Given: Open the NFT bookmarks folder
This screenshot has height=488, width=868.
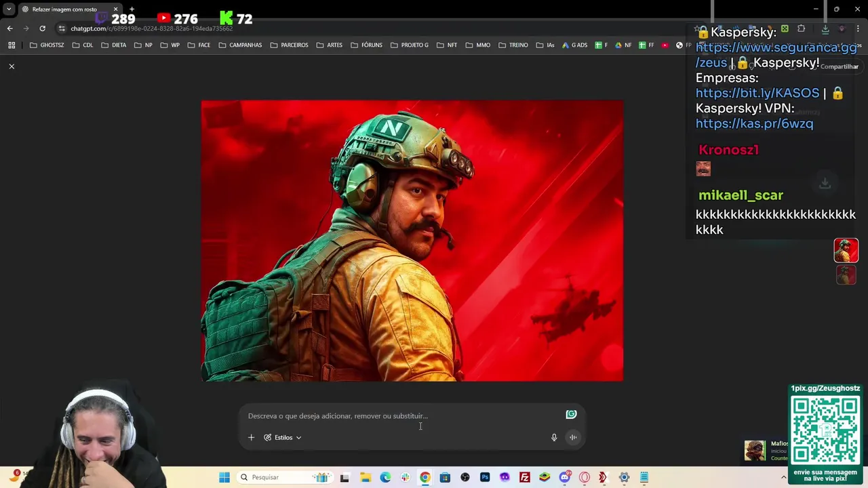Looking at the screenshot, I should tap(447, 45).
